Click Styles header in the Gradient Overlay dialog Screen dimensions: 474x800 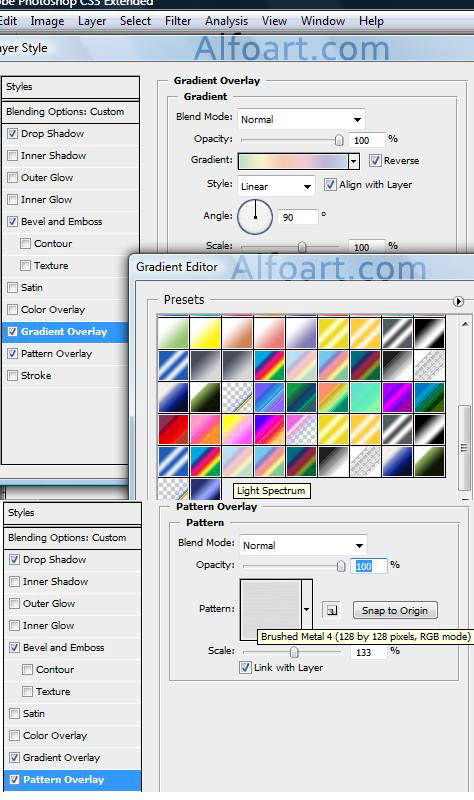(70, 87)
